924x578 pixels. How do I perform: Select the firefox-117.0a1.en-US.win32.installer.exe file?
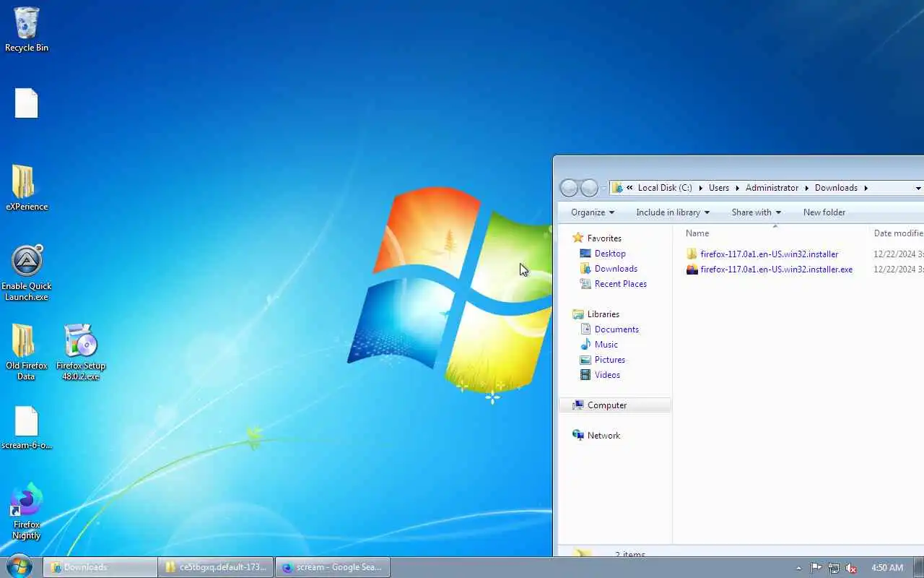(x=776, y=269)
